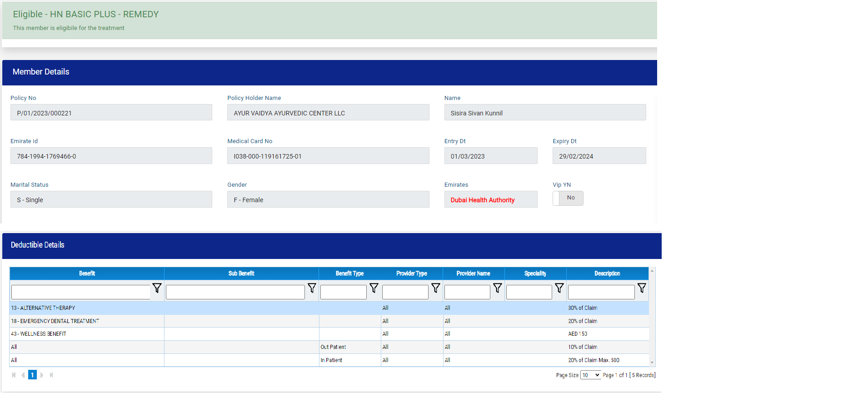Go to the last page arrow
The width and height of the screenshot is (868, 398).
[x=51, y=375]
